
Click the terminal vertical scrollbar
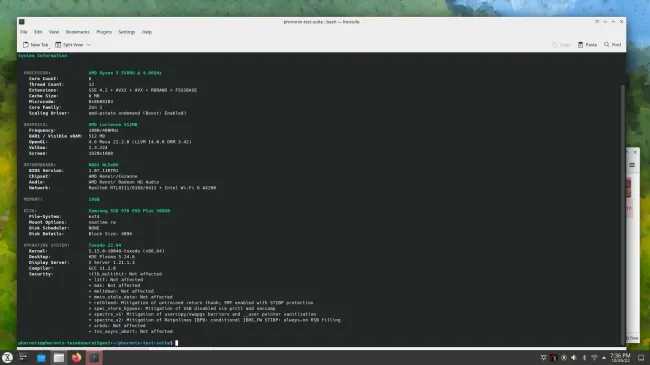click(623, 214)
